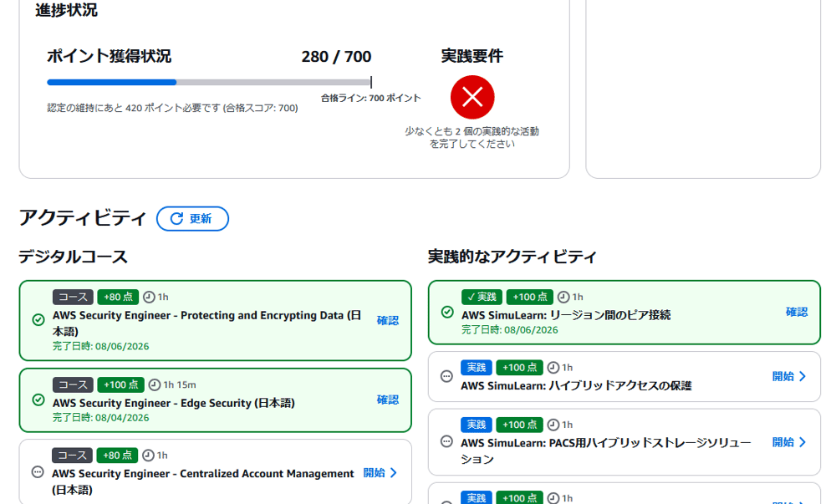Click clock icon on PACS用ハイブリッドストレージ card
The width and height of the screenshot is (836, 504).
tap(553, 425)
